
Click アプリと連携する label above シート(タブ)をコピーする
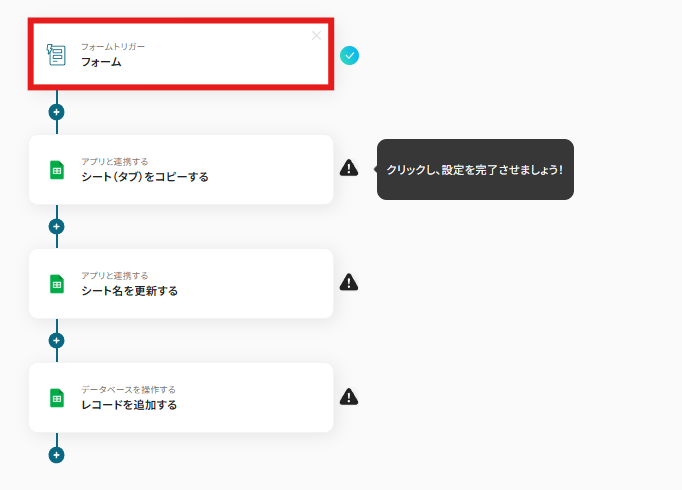(115, 162)
